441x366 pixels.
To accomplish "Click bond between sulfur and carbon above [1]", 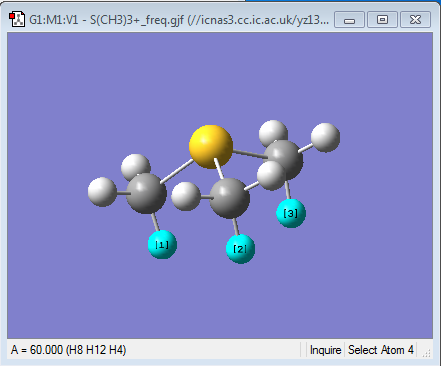I will pyautogui.click(x=176, y=172).
